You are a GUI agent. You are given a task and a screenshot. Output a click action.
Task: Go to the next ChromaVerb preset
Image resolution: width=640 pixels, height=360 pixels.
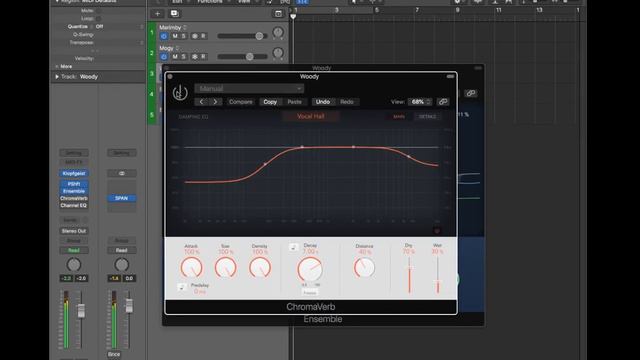click(x=216, y=102)
